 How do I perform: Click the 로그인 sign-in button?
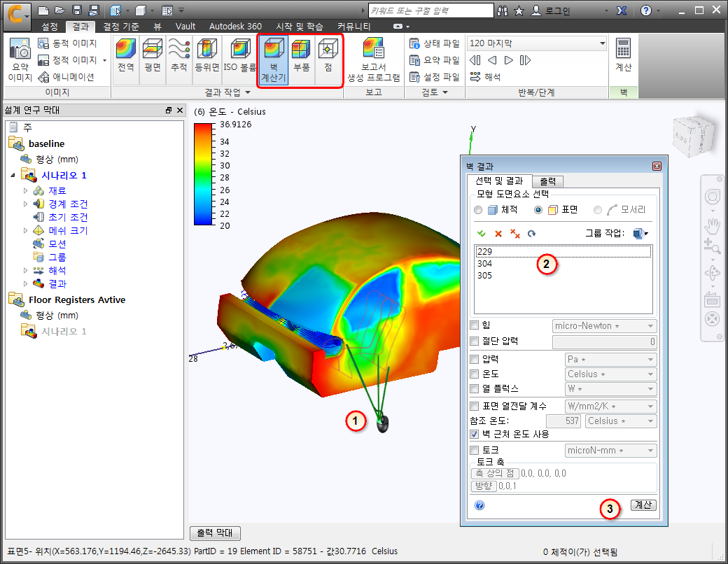tap(551, 10)
